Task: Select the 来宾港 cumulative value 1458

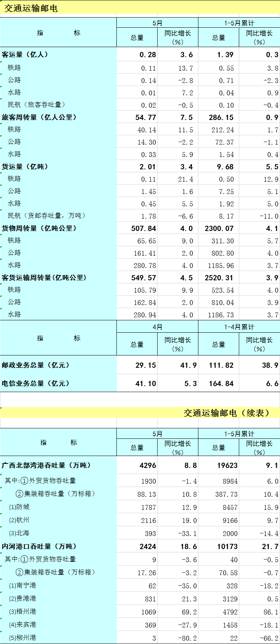Action: [x=230, y=625]
